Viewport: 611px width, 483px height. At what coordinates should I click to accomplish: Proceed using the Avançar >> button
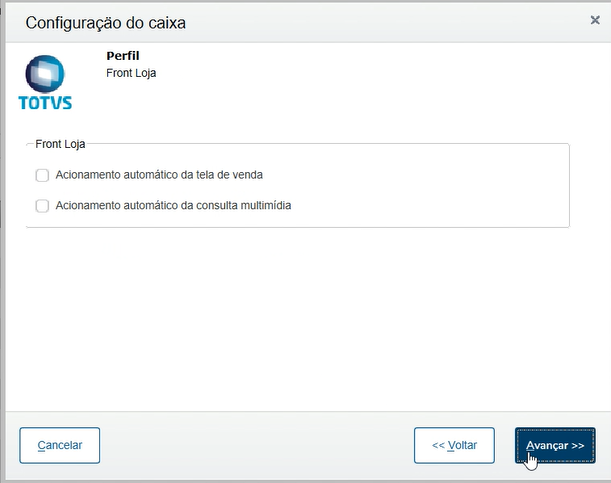click(555, 445)
